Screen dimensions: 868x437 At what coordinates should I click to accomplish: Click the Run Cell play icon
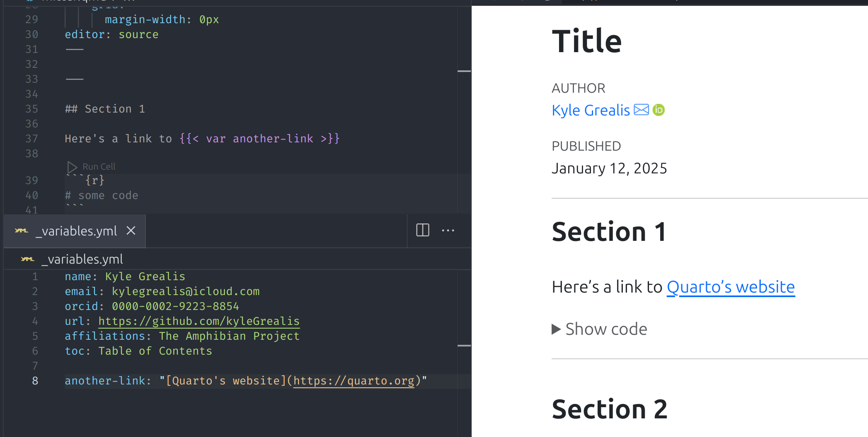click(x=72, y=167)
